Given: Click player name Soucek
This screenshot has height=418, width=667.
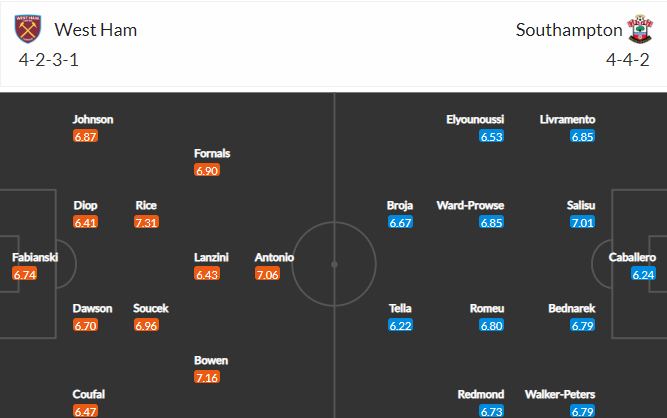Looking at the screenshot, I should (151, 308).
